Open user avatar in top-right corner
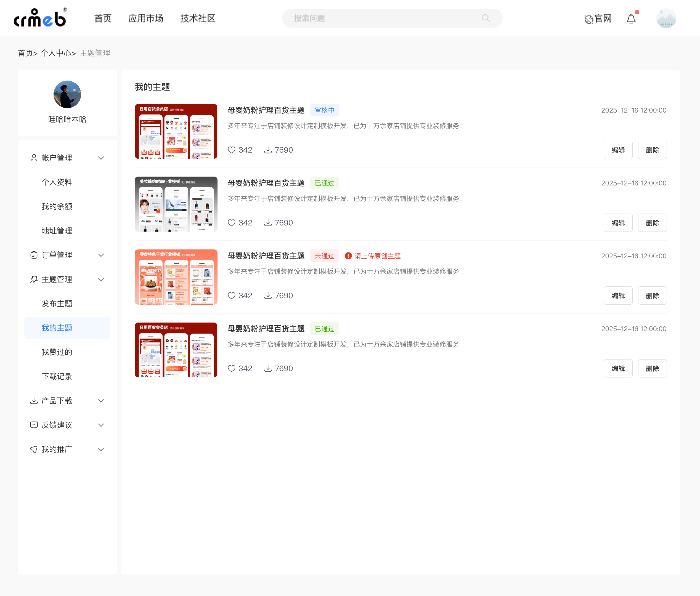 666,18
